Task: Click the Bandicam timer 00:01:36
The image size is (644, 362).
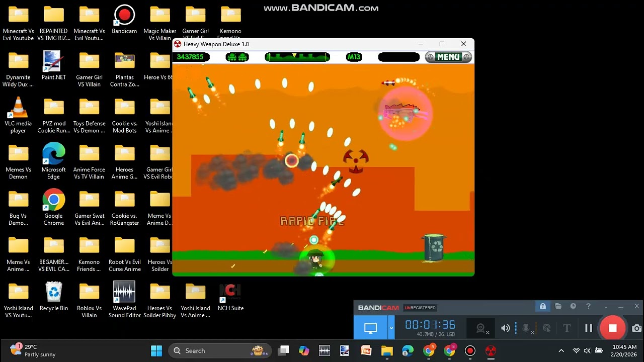Action: tap(430, 325)
